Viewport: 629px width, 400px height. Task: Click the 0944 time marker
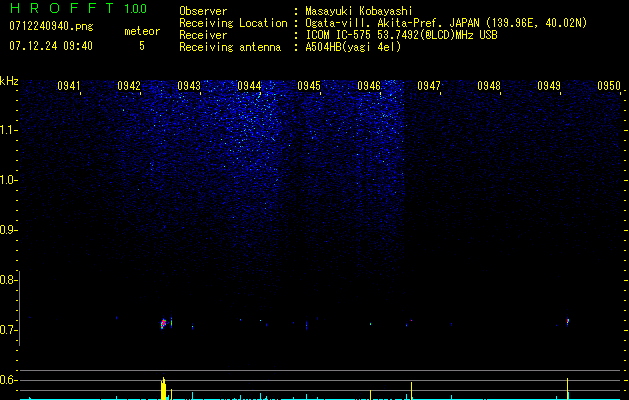pos(249,86)
